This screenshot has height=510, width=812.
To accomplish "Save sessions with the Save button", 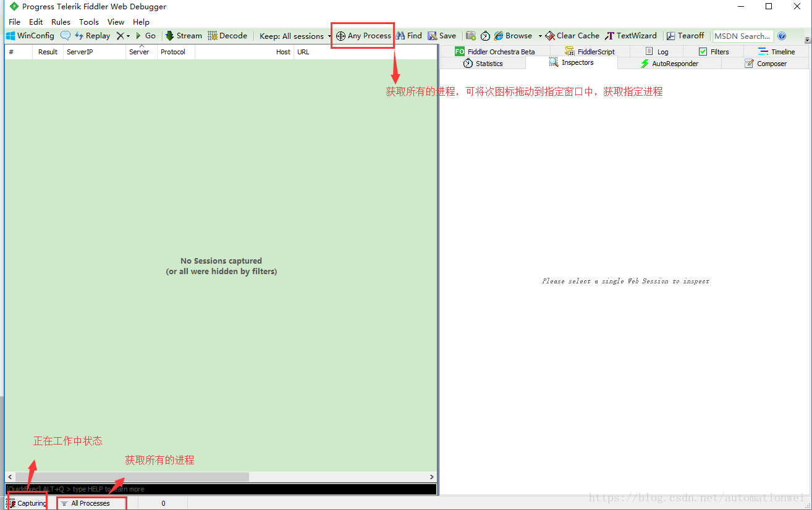I will tap(442, 36).
